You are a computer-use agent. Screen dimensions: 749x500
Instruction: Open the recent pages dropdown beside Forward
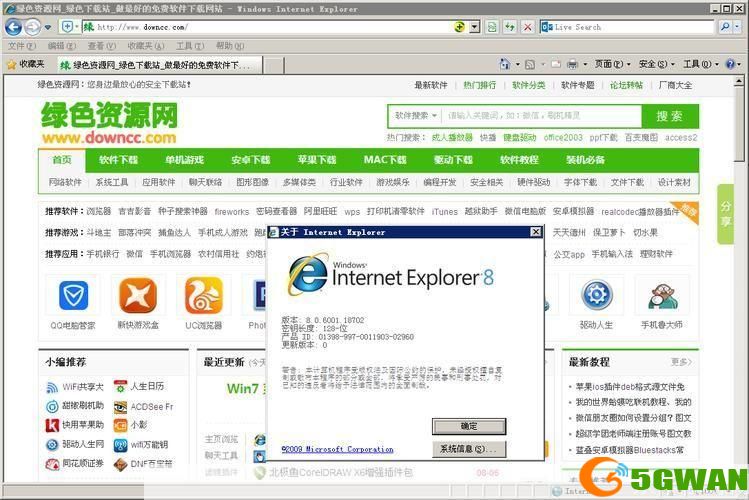(x=48, y=28)
